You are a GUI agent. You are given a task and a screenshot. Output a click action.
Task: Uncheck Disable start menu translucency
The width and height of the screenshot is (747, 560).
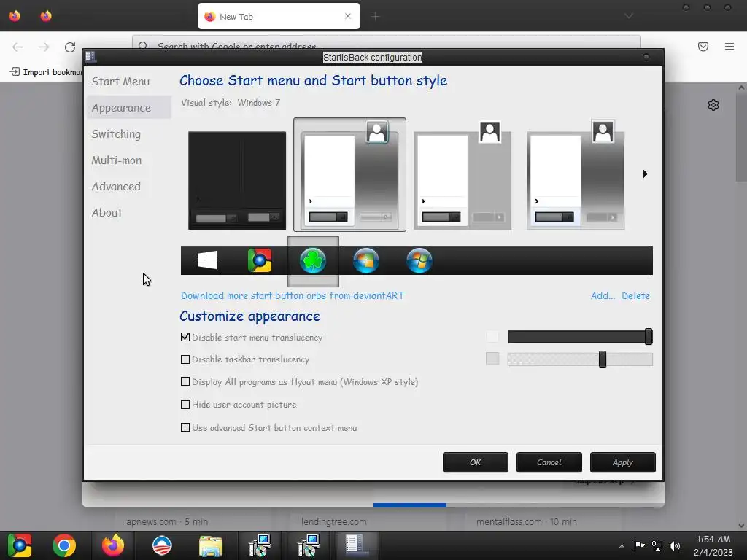[185, 337]
